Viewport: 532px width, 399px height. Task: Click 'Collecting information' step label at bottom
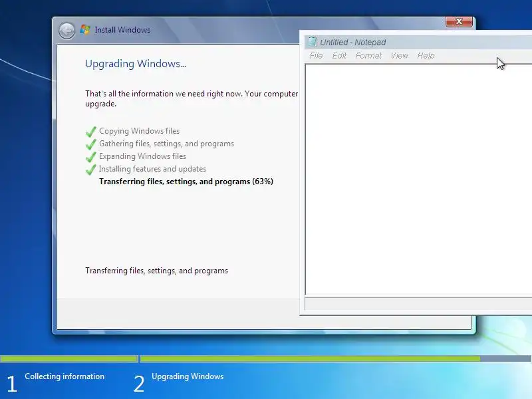(x=65, y=376)
